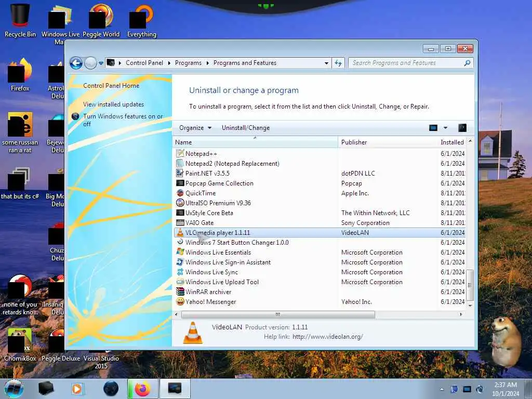532x399 pixels.
Task: Select Notepad++ icon in program list
Action: 180,154
